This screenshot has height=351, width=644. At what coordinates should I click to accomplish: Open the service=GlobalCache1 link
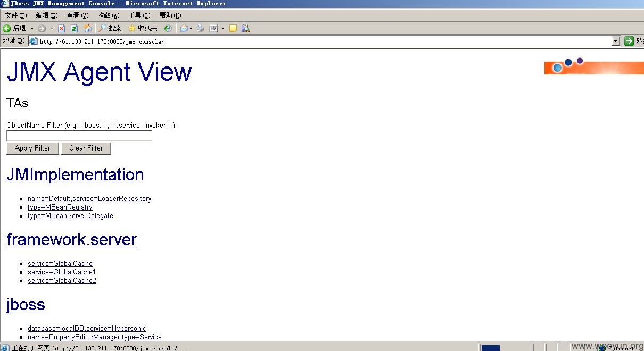[x=62, y=272]
